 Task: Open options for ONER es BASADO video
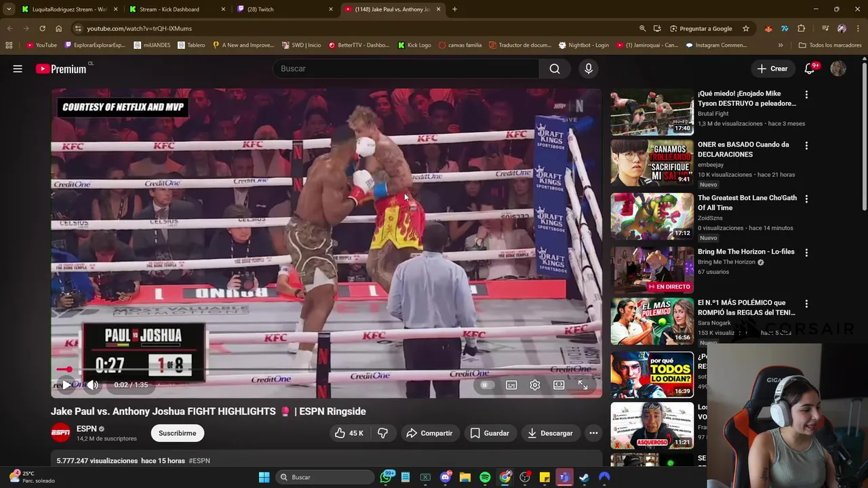point(806,146)
